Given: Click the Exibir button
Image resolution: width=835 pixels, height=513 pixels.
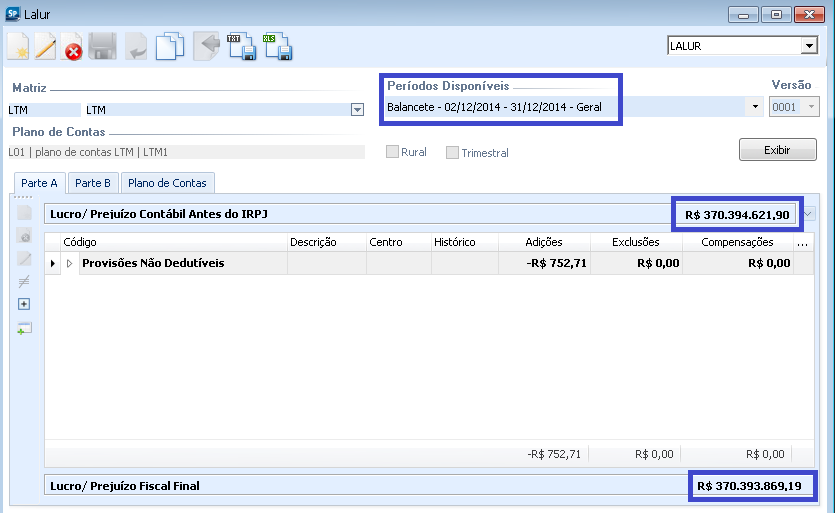Looking at the screenshot, I should (x=777, y=150).
